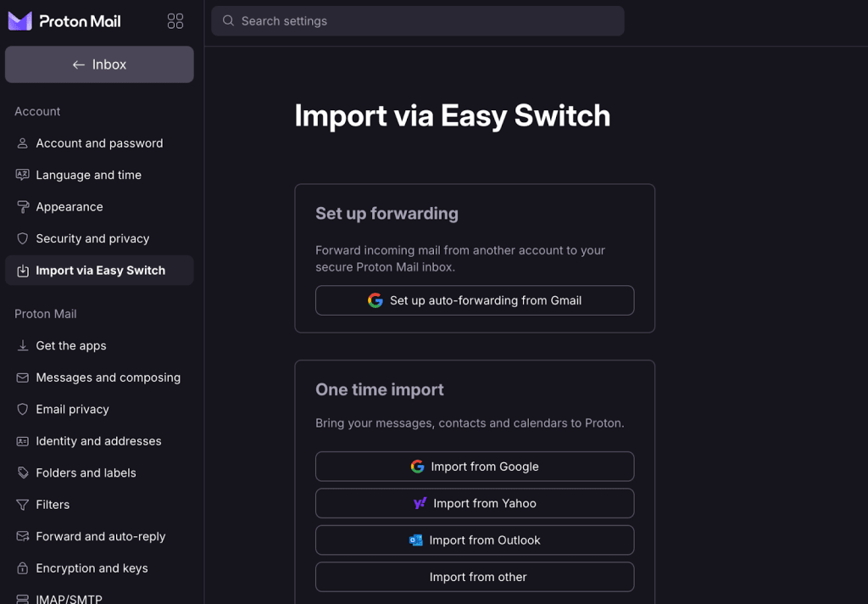Open Filters settings
Image resolution: width=868 pixels, height=604 pixels.
click(x=100, y=505)
